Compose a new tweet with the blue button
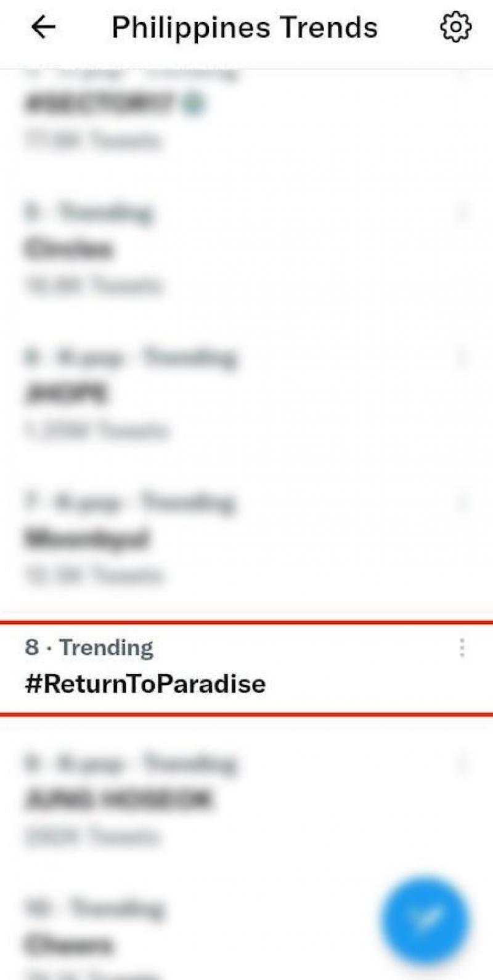This screenshot has width=493, height=980. coord(425,921)
